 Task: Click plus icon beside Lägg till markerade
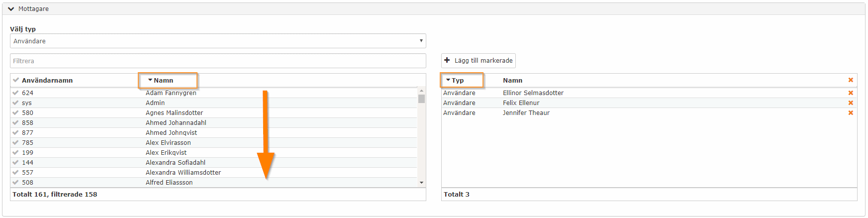point(447,60)
